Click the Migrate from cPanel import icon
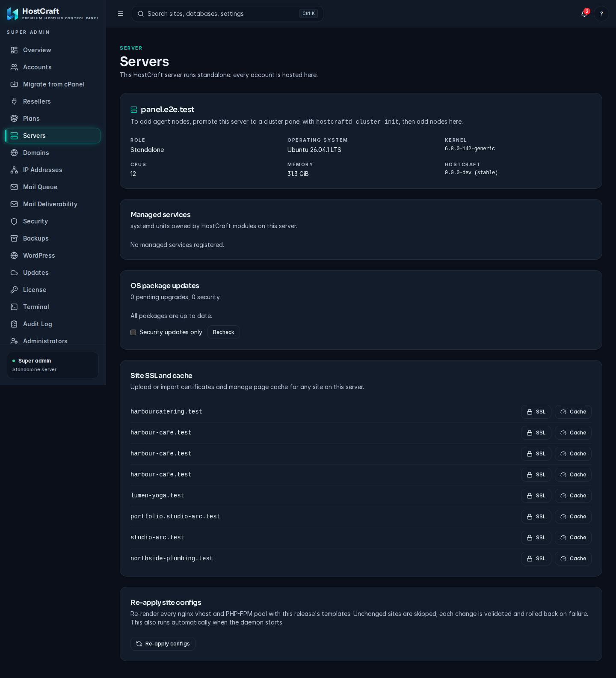Screen dimensions: 616x678 14,84
